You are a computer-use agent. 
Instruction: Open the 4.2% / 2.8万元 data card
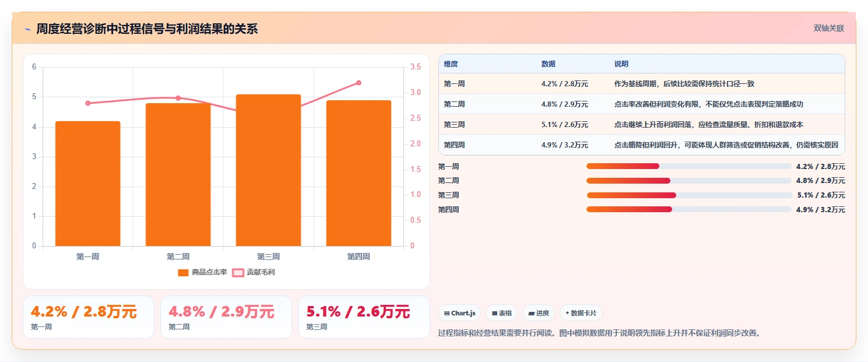coord(89,317)
